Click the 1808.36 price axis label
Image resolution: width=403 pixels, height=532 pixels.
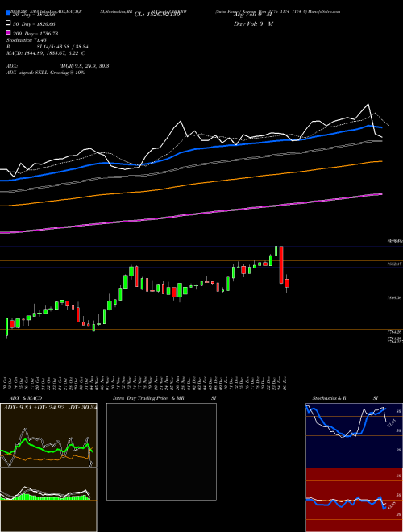point(395,297)
